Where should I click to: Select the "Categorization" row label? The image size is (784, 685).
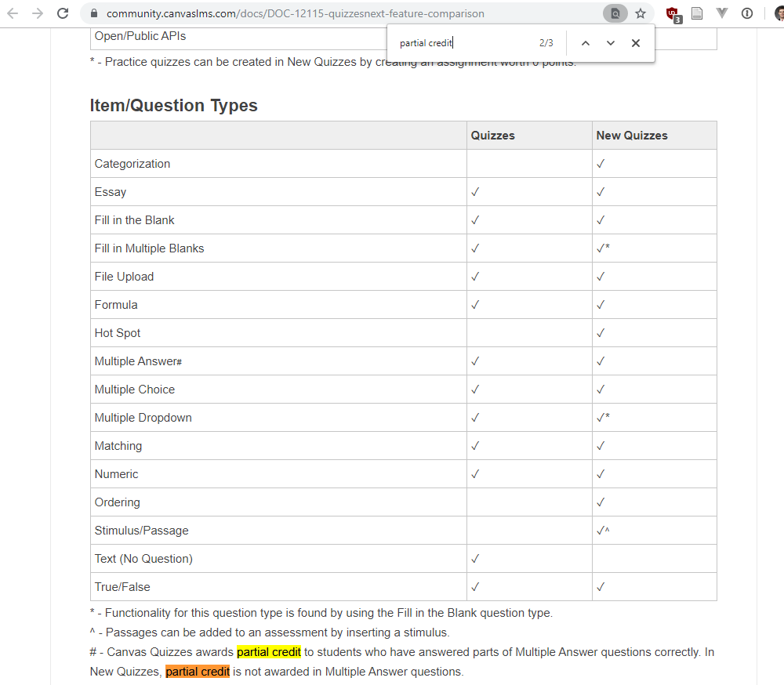[132, 164]
